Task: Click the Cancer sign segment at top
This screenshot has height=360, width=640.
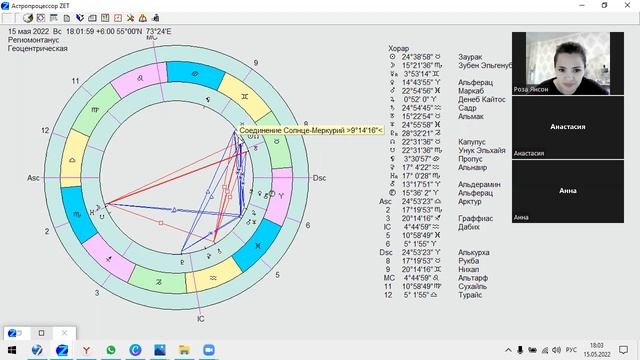Action: coord(196,75)
